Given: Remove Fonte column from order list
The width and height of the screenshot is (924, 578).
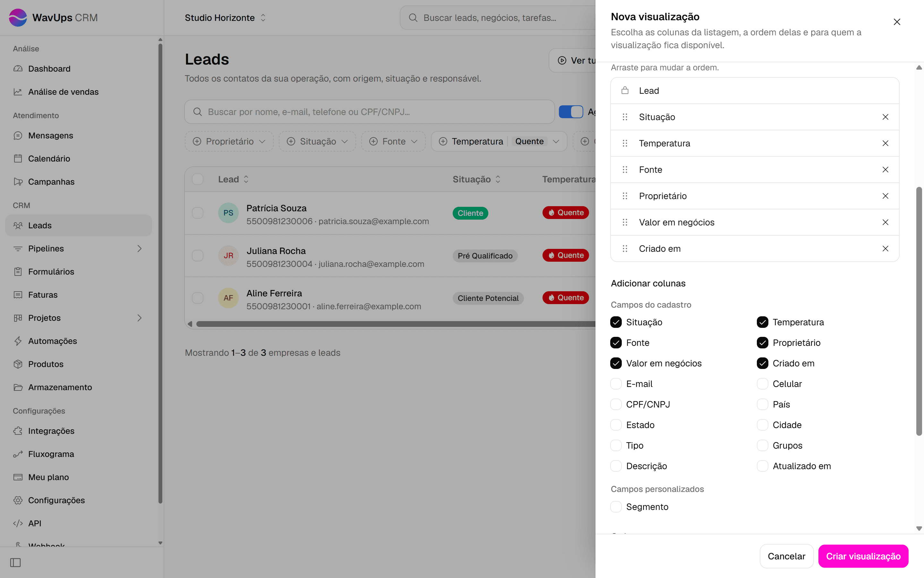Looking at the screenshot, I should point(885,170).
